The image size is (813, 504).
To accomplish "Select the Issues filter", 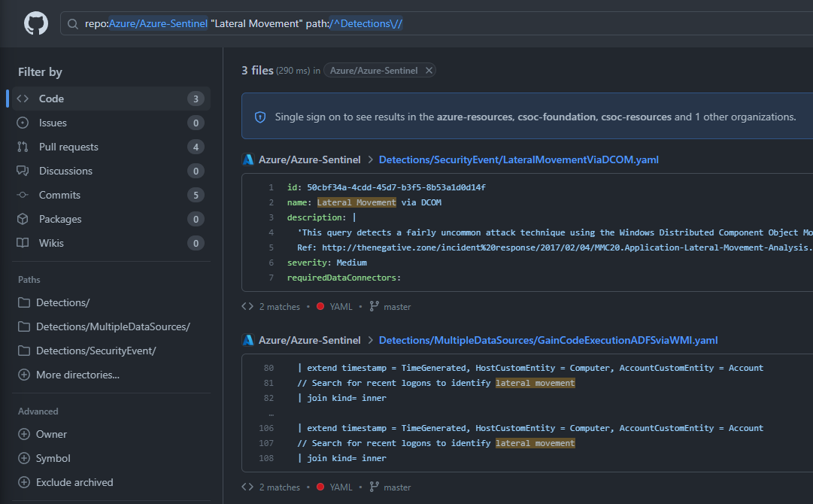I will coord(111,123).
